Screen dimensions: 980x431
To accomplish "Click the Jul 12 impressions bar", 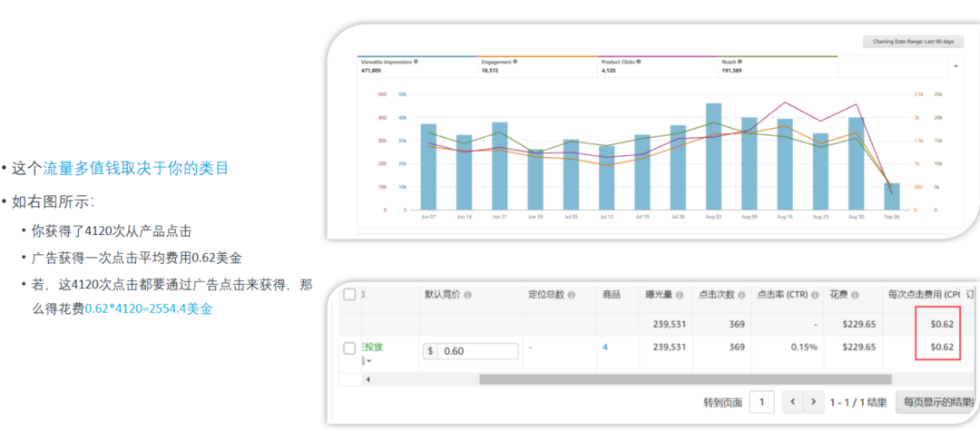I will [x=607, y=178].
